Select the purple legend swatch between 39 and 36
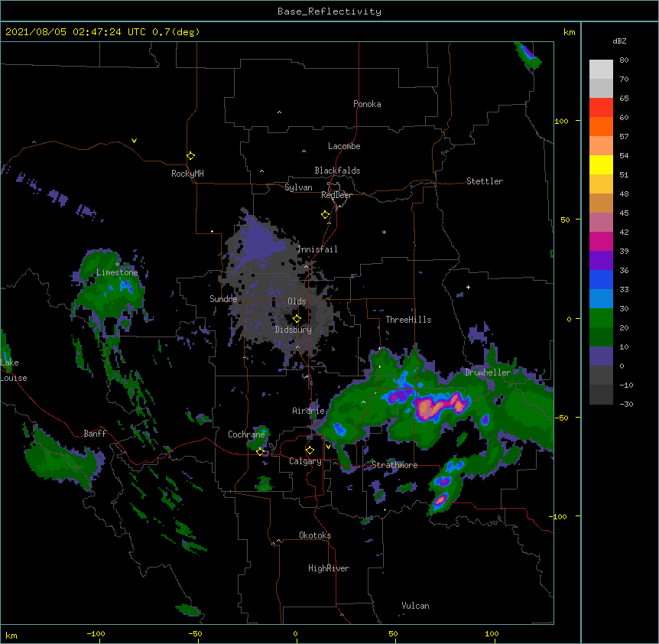Viewport: 659px width, 644px height. [601, 261]
